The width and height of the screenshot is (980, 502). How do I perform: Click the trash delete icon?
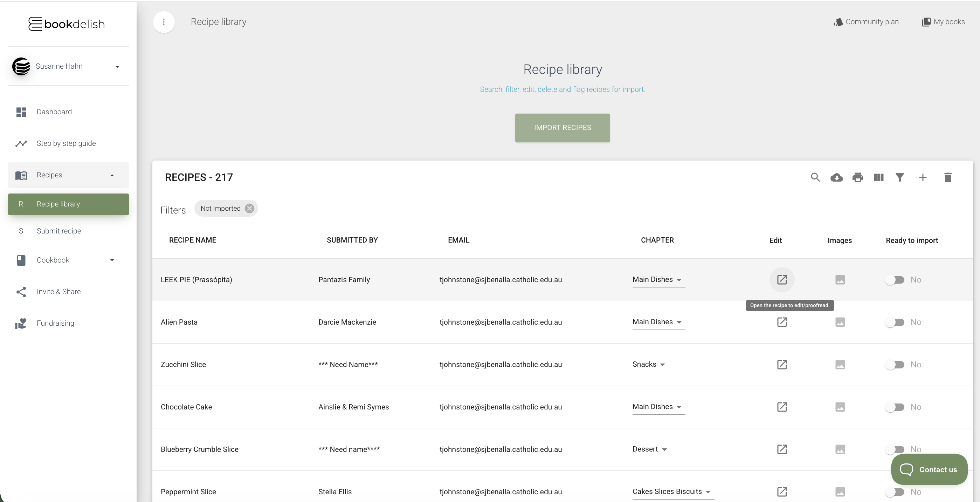[x=948, y=177]
